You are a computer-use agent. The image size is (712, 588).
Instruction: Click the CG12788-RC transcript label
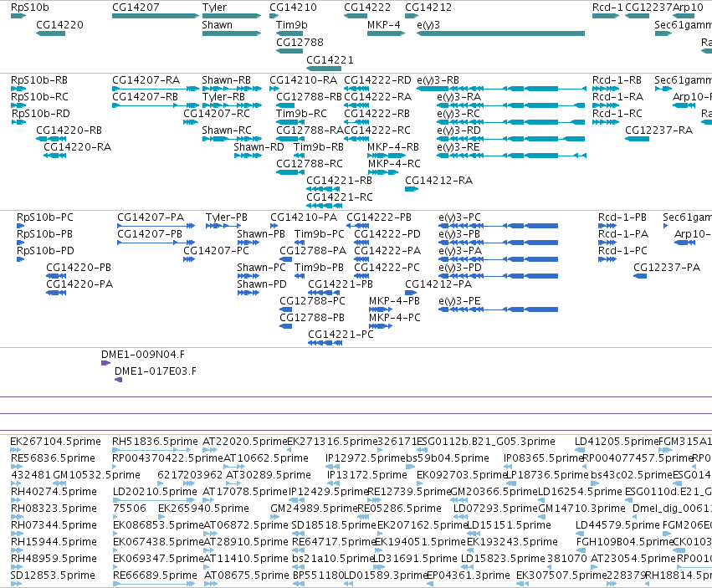pos(310,163)
